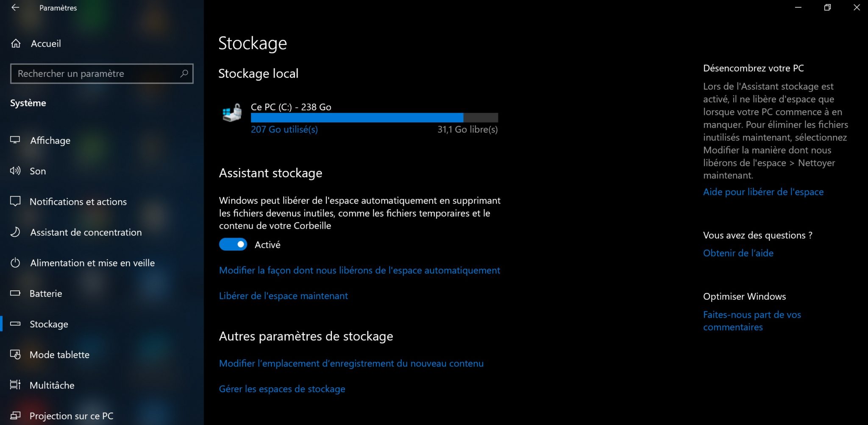Click the Accueil home icon

pyautogui.click(x=16, y=44)
